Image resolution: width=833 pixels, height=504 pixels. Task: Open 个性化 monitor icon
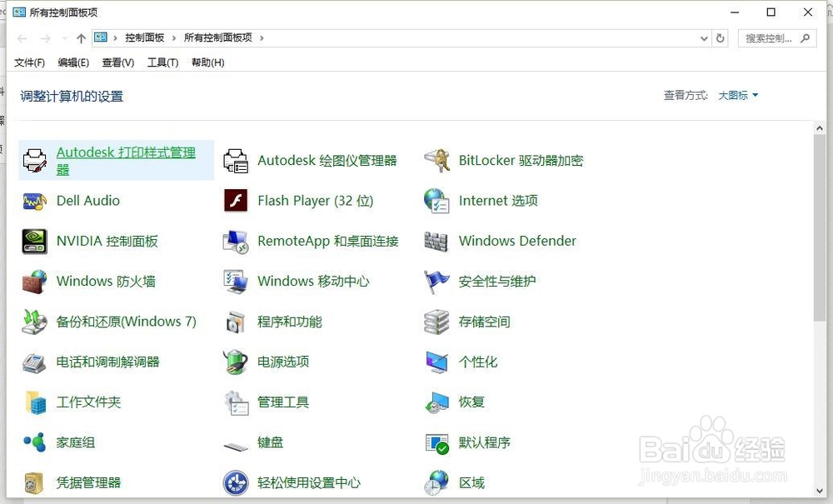pos(436,362)
